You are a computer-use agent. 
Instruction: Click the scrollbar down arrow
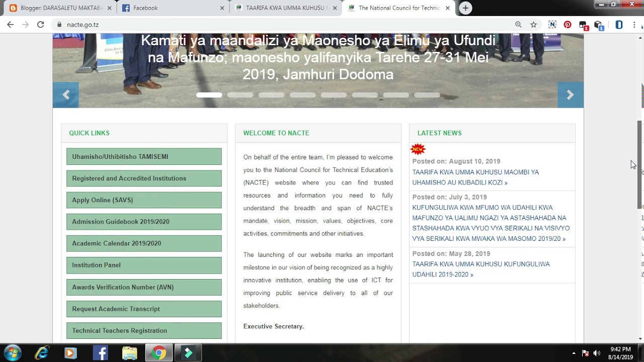(640, 339)
